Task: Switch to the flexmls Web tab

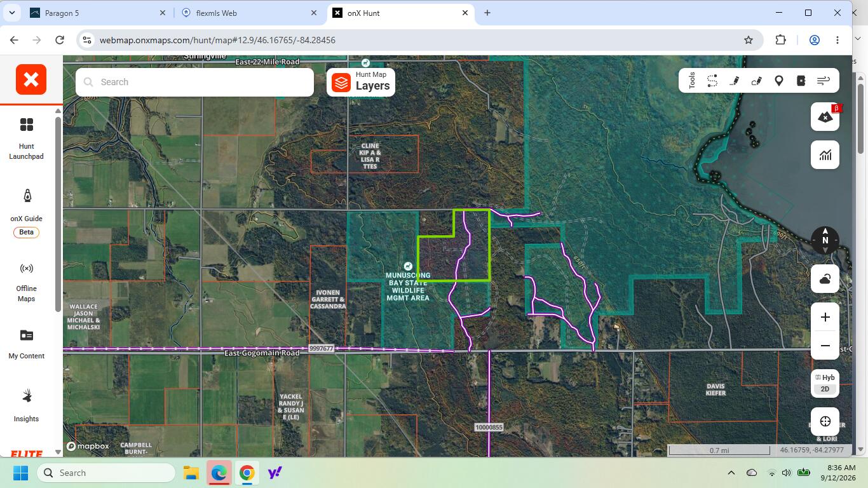Action: click(248, 13)
